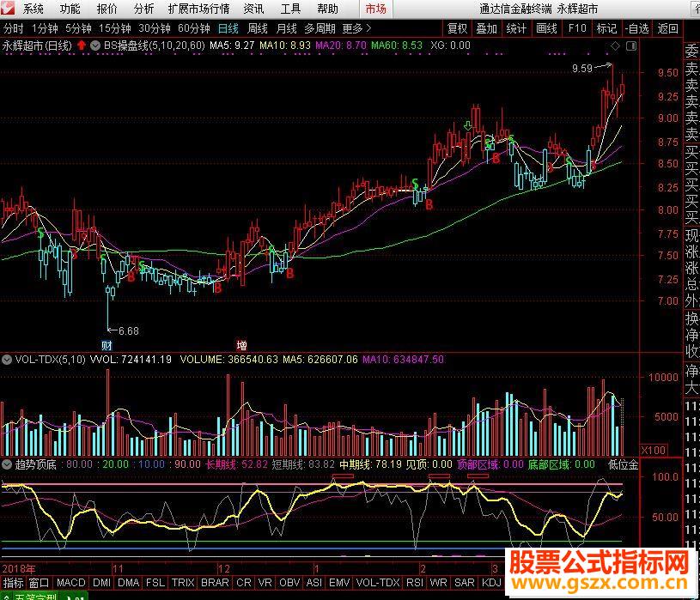Open the 资讯 menu

[x=253, y=9]
